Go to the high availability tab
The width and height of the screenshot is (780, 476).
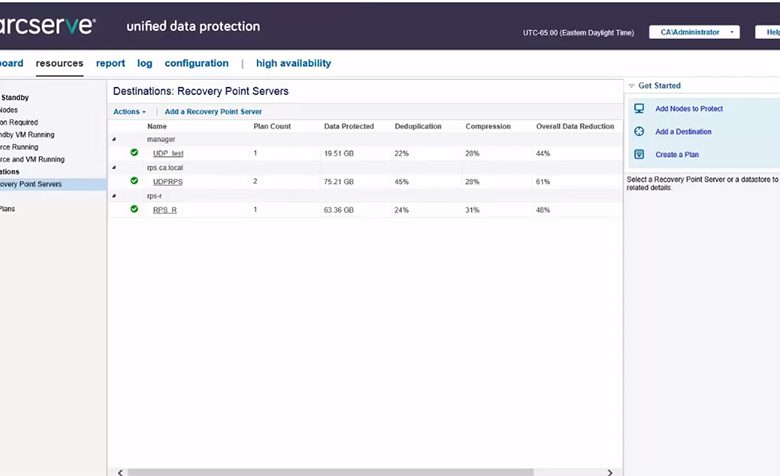293,63
